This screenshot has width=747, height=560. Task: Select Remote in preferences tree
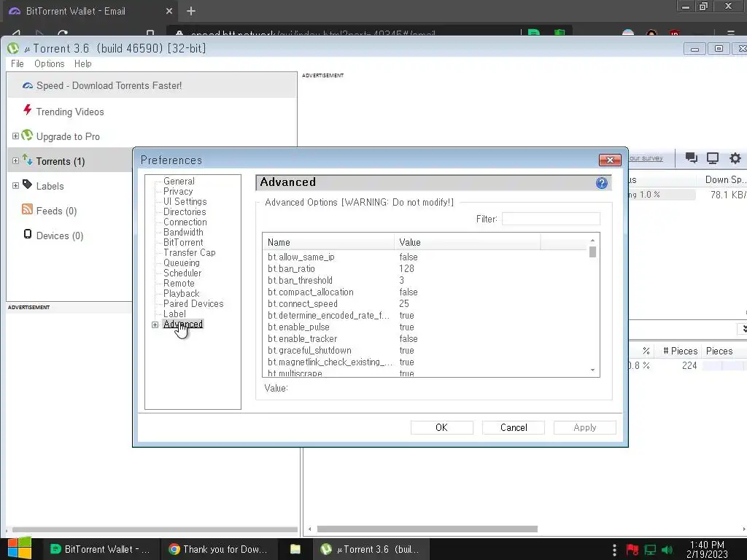pyautogui.click(x=179, y=284)
